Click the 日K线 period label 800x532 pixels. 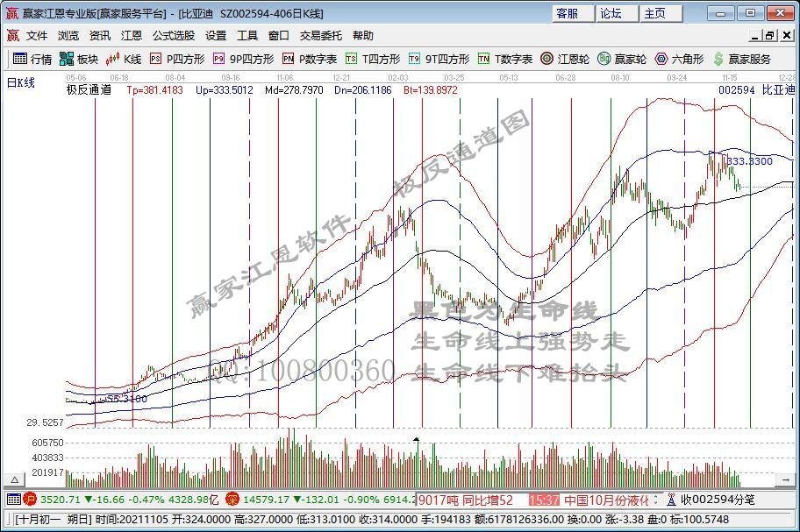(x=20, y=82)
